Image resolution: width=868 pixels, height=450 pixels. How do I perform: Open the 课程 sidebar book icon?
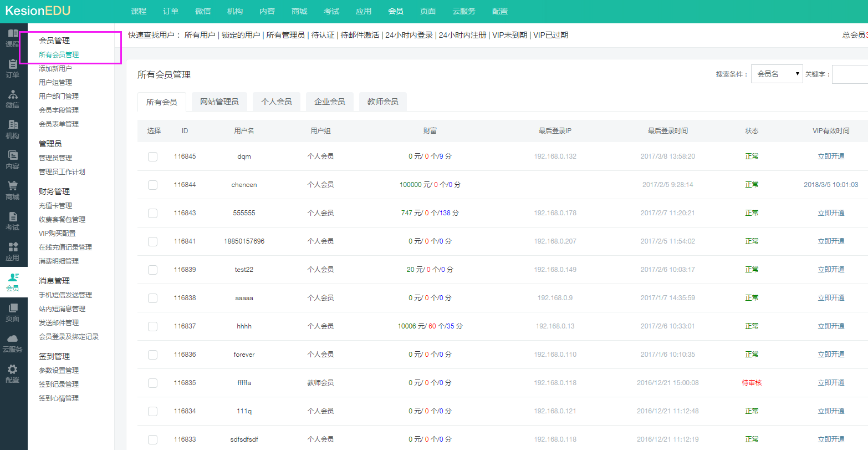13,34
